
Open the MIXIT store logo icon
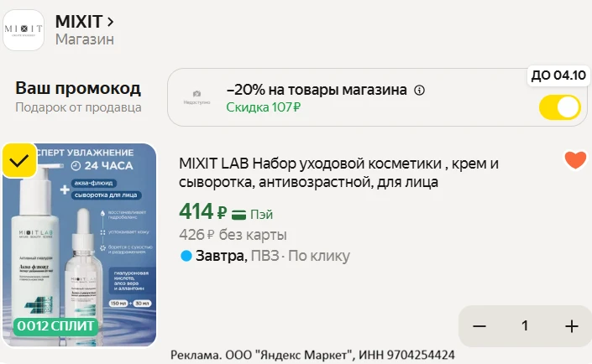tap(24, 30)
